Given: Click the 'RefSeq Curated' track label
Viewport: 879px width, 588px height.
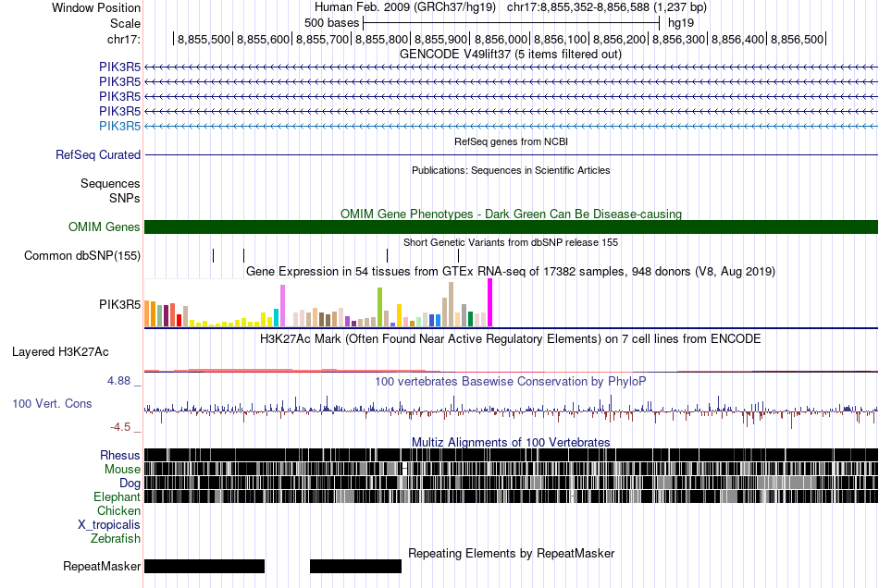Looking at the screenshot, I should click(x=97, y=154).
